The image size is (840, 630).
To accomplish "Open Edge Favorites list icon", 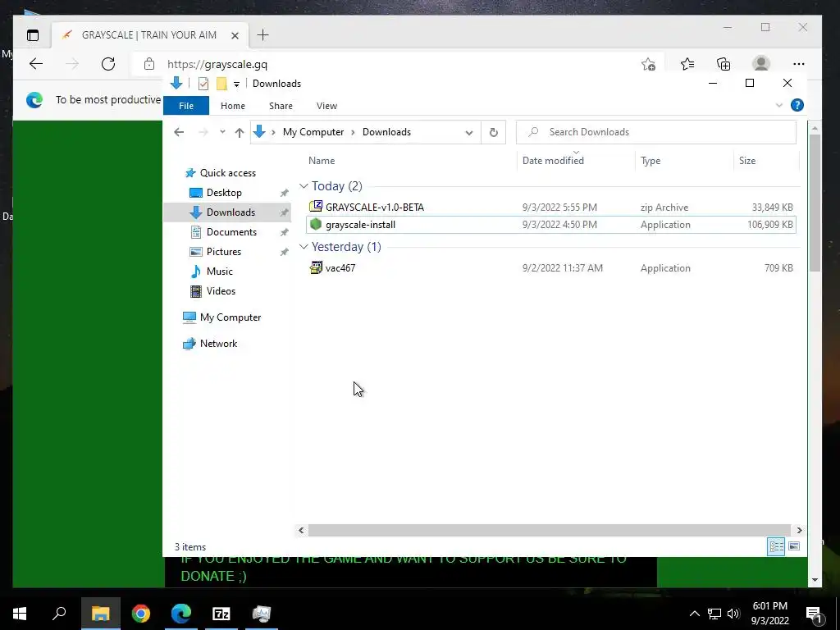I will point(687,64).
